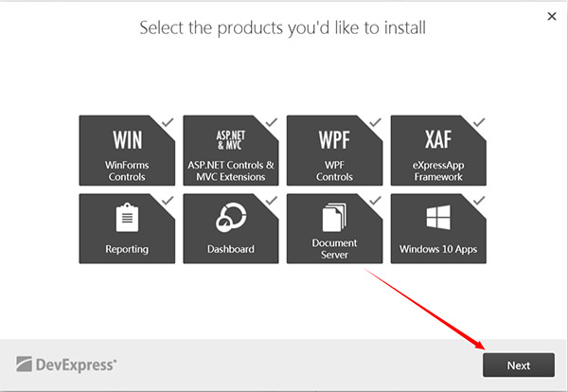
Task: Deselect the Document Server checkmark
Action: point(375,201)
